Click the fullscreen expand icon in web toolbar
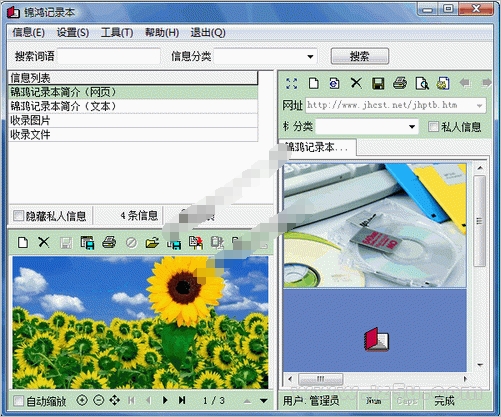 coord(292,83)
